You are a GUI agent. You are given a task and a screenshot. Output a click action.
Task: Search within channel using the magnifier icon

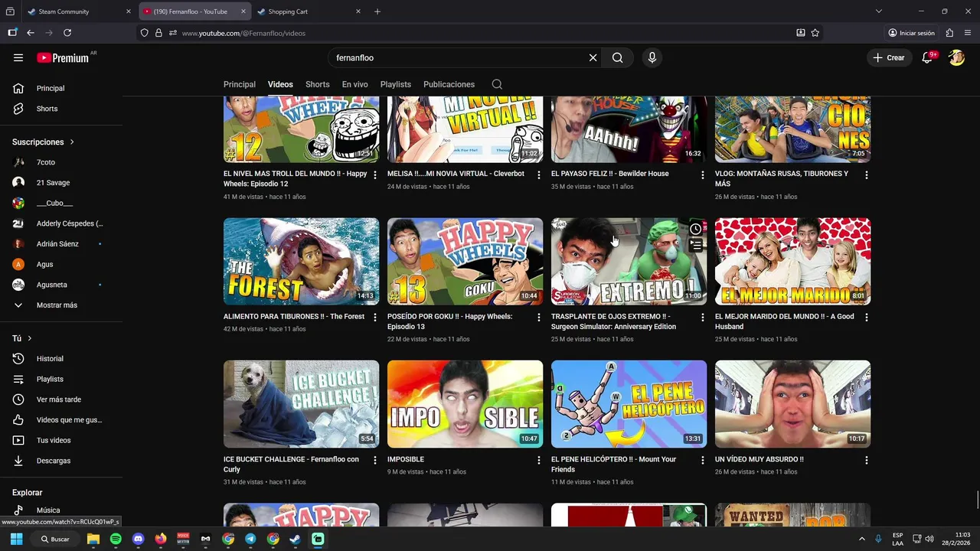497,84
